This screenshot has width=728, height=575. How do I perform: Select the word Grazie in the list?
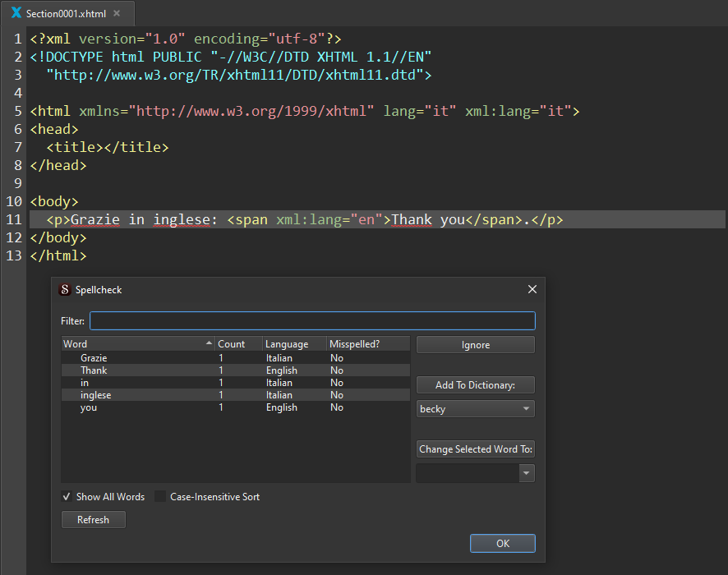[x=94, y=358]
